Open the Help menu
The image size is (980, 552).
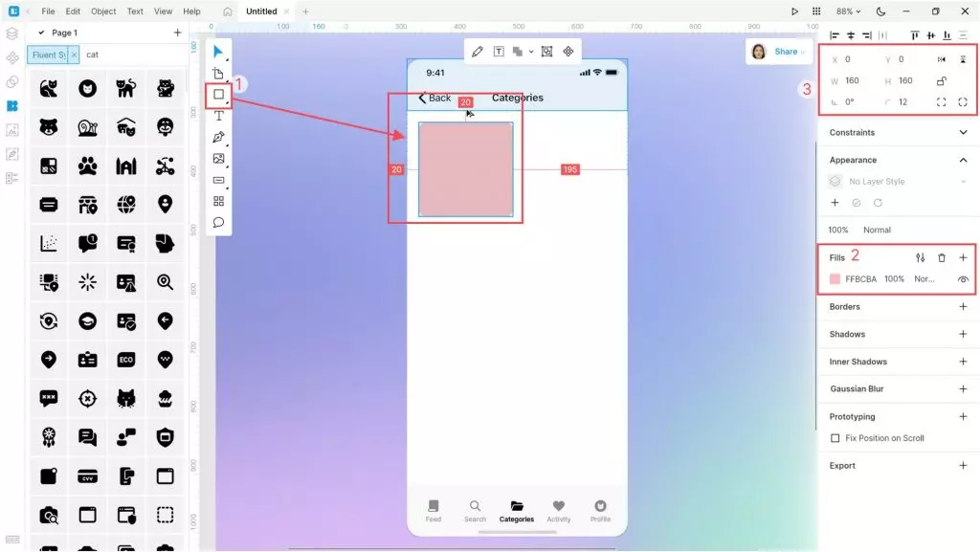tap(191, 11)
